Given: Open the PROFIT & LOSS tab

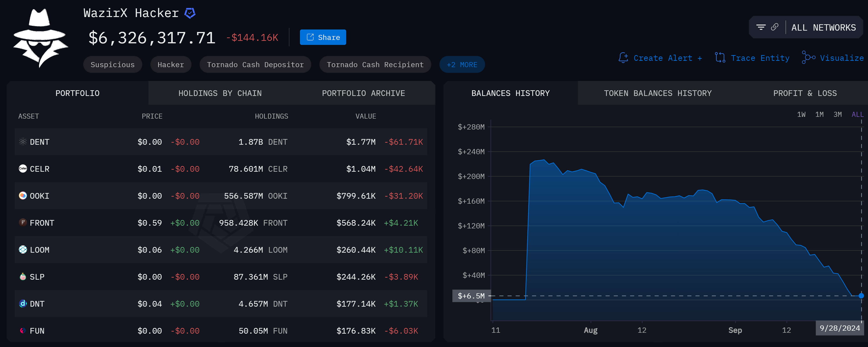Looking at the screenshot, I should pyautogui.click(x=805, y=93).
